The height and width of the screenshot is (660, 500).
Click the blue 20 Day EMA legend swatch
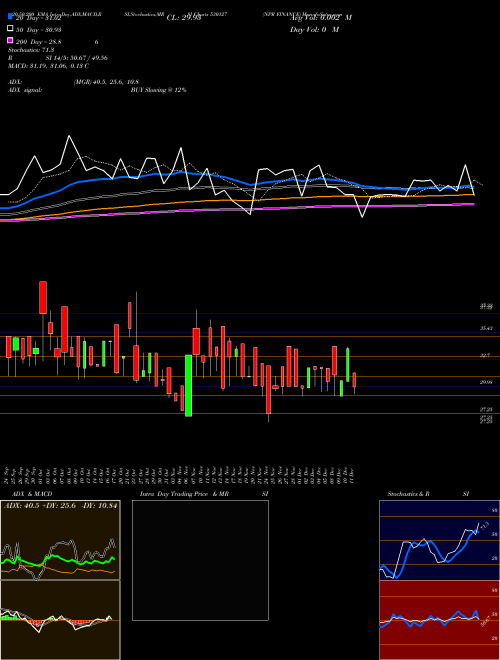point(11,16)
